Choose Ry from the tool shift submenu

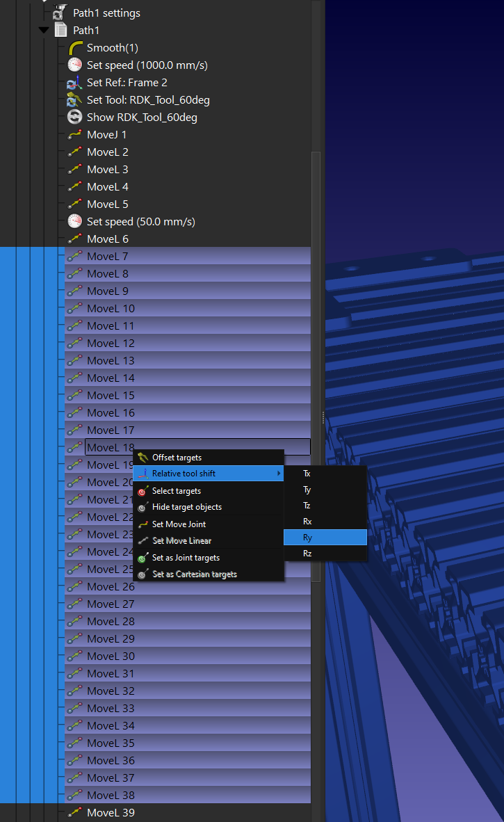(307, 538)
